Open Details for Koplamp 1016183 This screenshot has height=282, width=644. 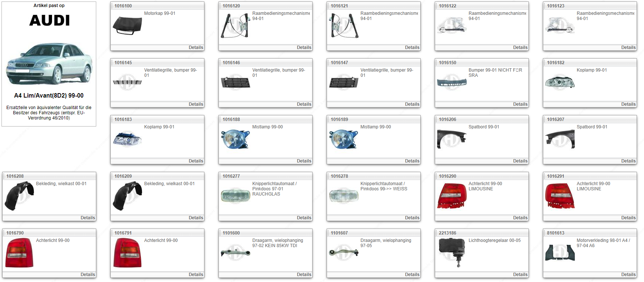(195, 161)
